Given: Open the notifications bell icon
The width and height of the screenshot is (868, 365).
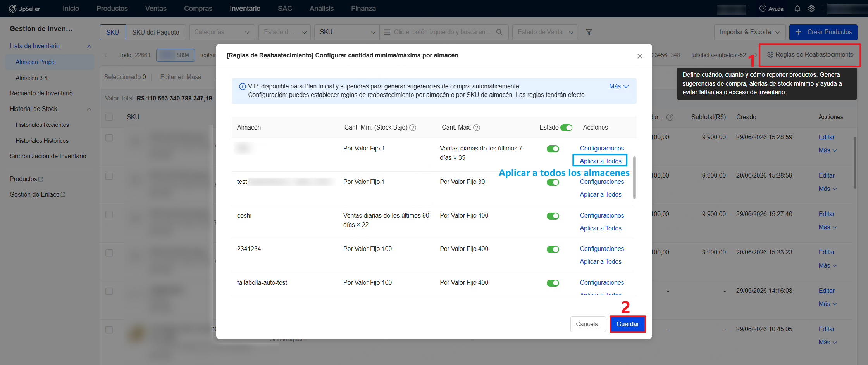Looking at the screenshot, I should tap(797, 9).
